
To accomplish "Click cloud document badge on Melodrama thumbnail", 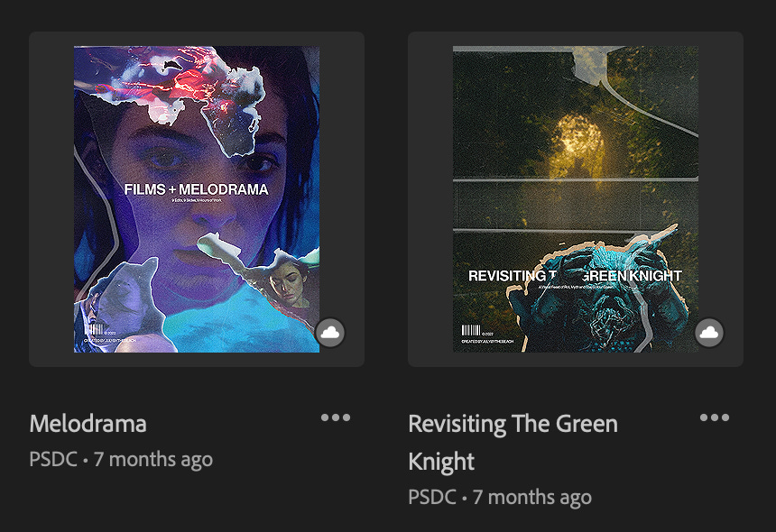I will [x=330, y=332].
